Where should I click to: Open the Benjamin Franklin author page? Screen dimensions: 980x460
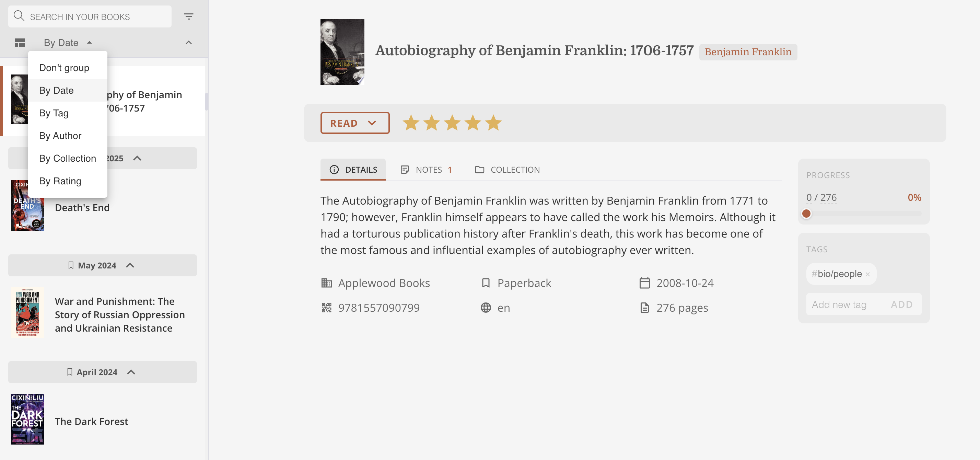click(748, 52)
